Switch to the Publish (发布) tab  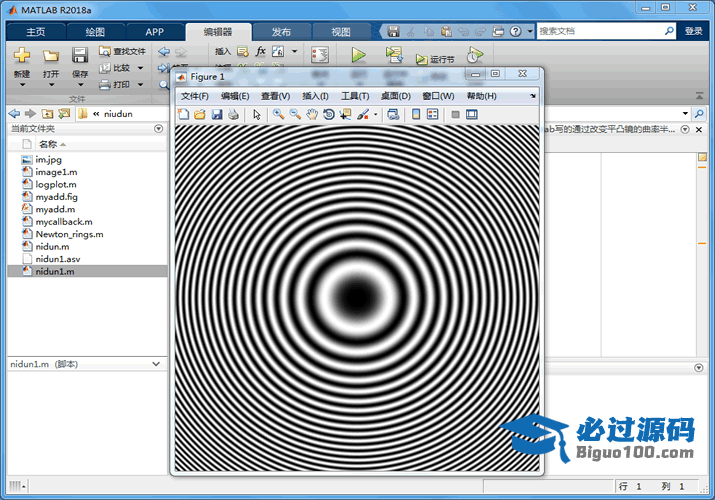281,32
